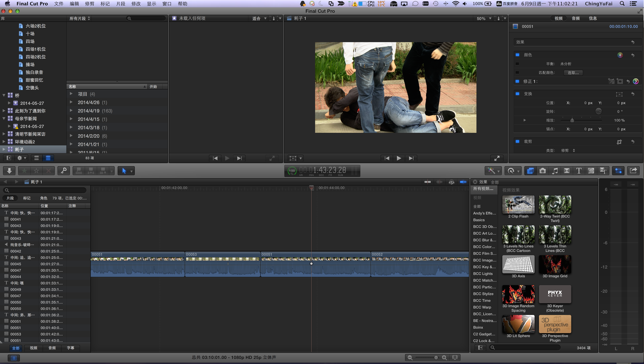The image size is (644, 364).
Task: Click 选取 button in color match row
Action: point(573,72)
